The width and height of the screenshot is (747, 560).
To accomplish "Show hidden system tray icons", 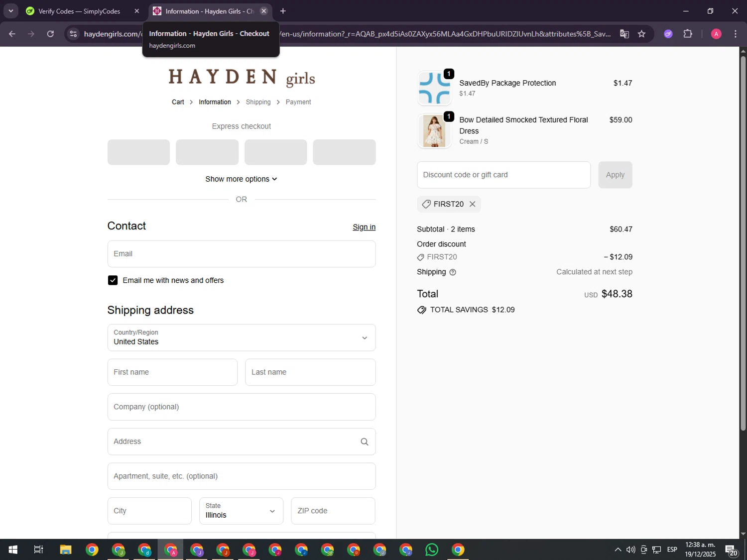I will [x=618, y=550].
